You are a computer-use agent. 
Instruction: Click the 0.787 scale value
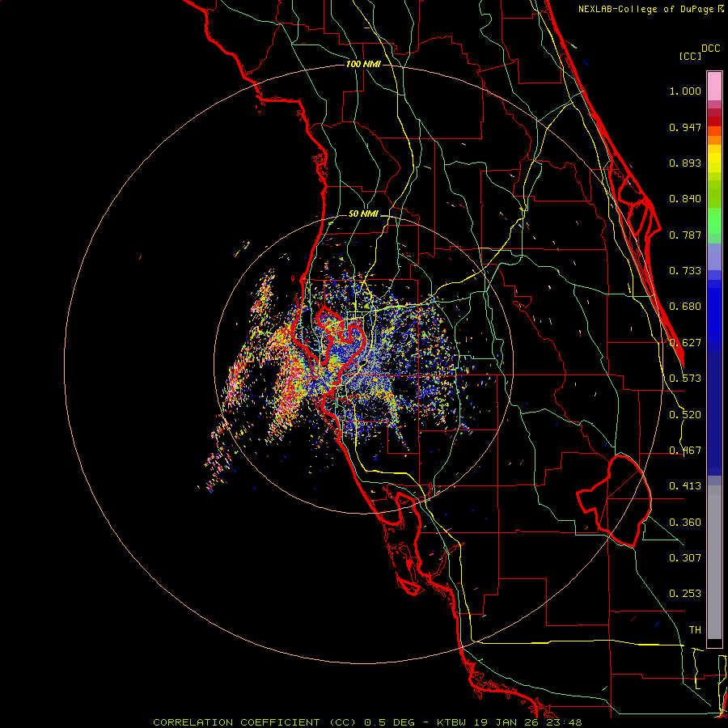pos(685,235)
